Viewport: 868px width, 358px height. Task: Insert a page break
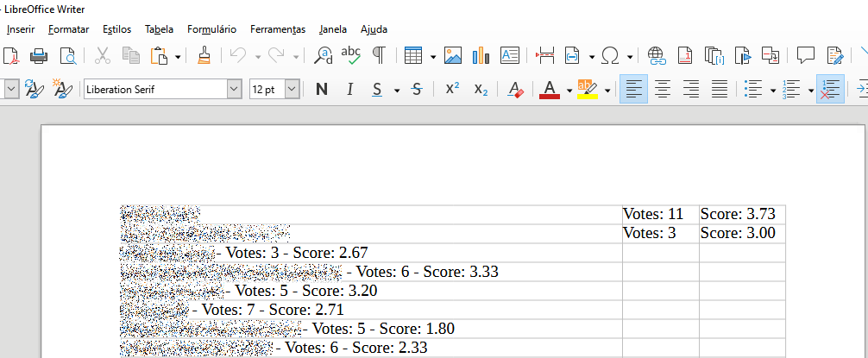tap(545, 55)
